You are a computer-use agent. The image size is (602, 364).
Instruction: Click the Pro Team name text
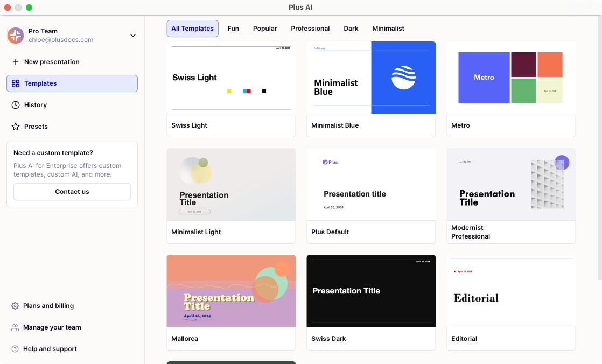43,31
